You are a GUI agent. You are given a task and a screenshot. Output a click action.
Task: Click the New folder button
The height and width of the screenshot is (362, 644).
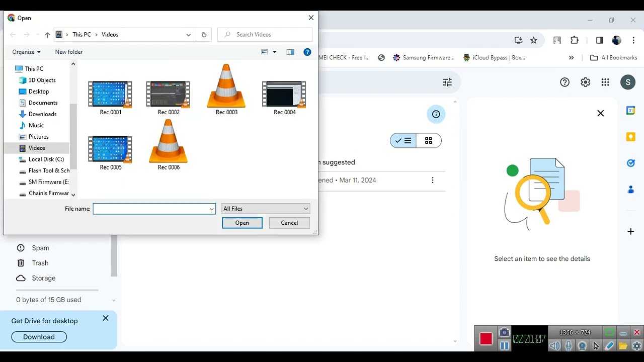click(x=68, y=52)
